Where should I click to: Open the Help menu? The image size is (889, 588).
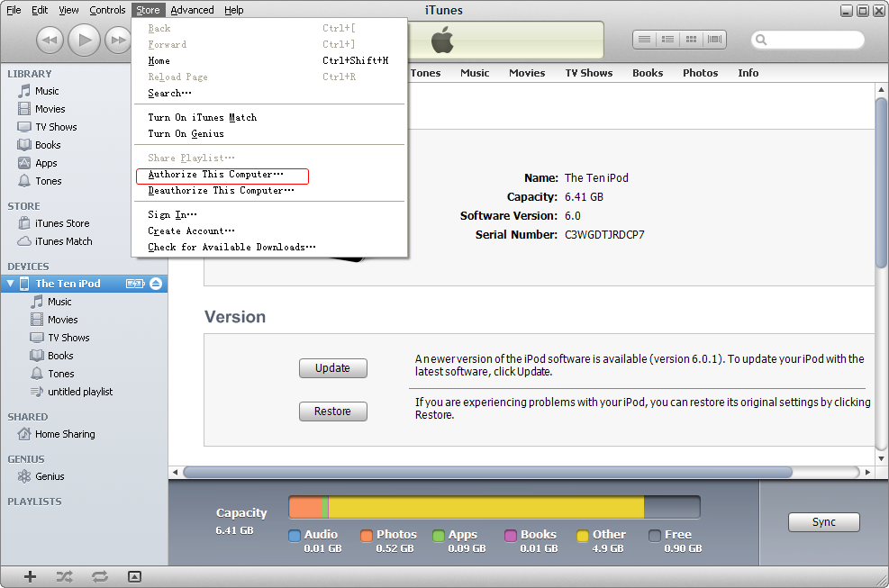click(233, 10)
